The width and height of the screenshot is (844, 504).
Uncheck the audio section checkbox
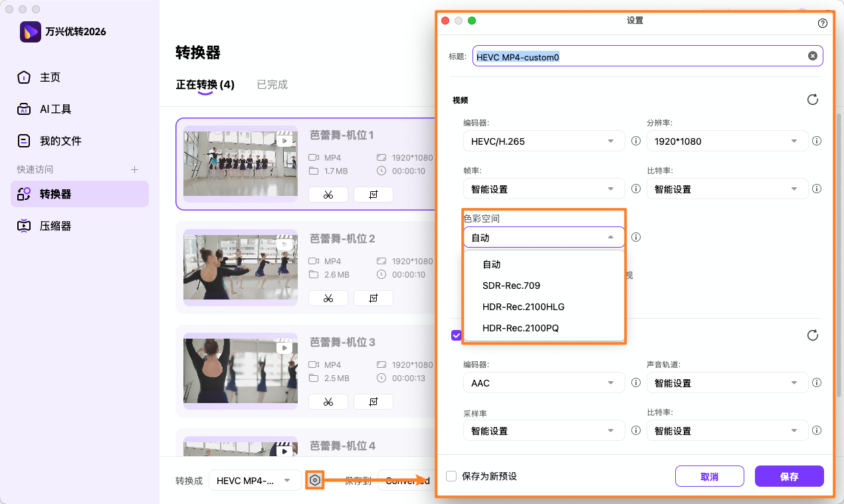pos(457,335)
